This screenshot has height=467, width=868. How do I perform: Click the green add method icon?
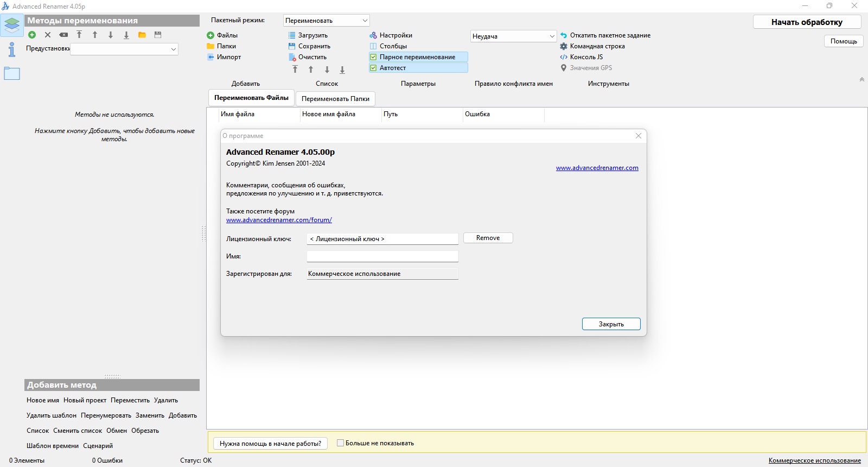pos(32,35)
